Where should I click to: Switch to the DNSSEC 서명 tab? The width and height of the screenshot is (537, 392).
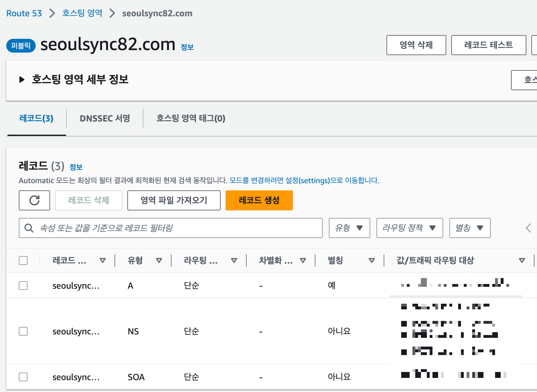point(105,118)
